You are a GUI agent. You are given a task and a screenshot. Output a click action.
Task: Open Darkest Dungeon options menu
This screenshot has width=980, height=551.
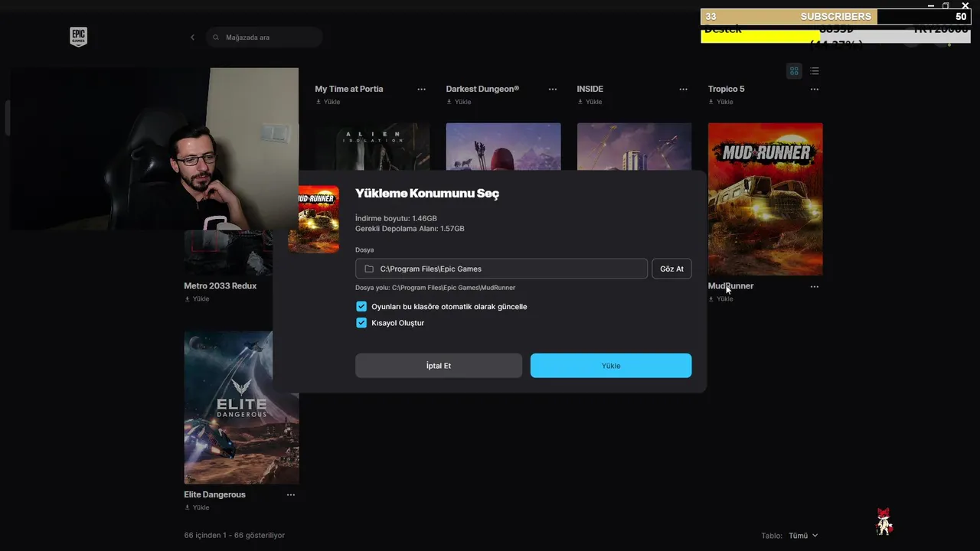click(x=552, y=90)
